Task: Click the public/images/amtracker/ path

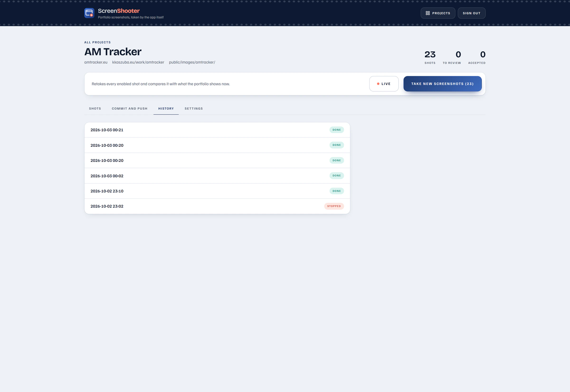Action: (x=192, y=62)
